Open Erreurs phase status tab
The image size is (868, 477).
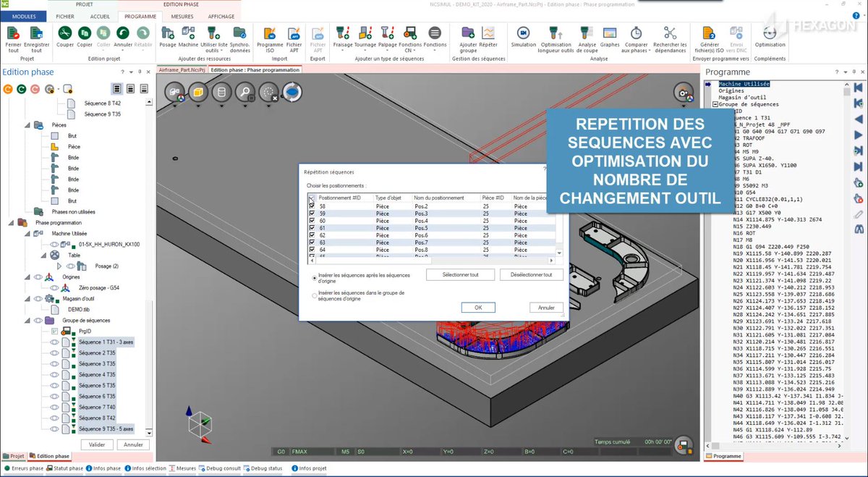coord(24,468)
